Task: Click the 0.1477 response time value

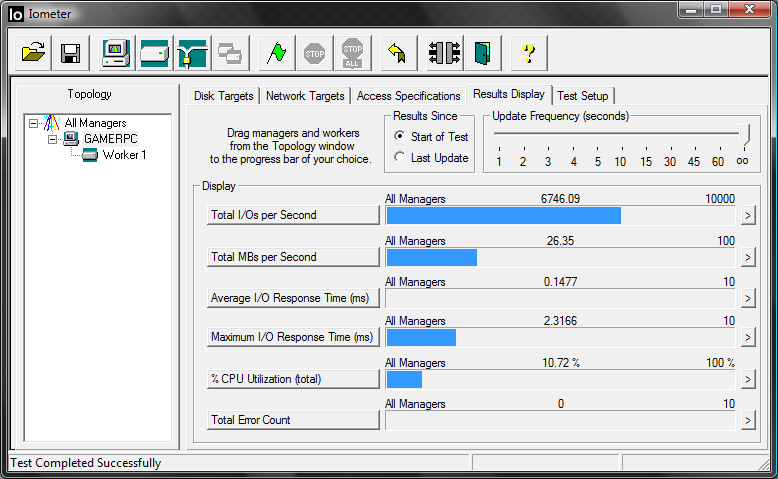Action: (560, 282)
